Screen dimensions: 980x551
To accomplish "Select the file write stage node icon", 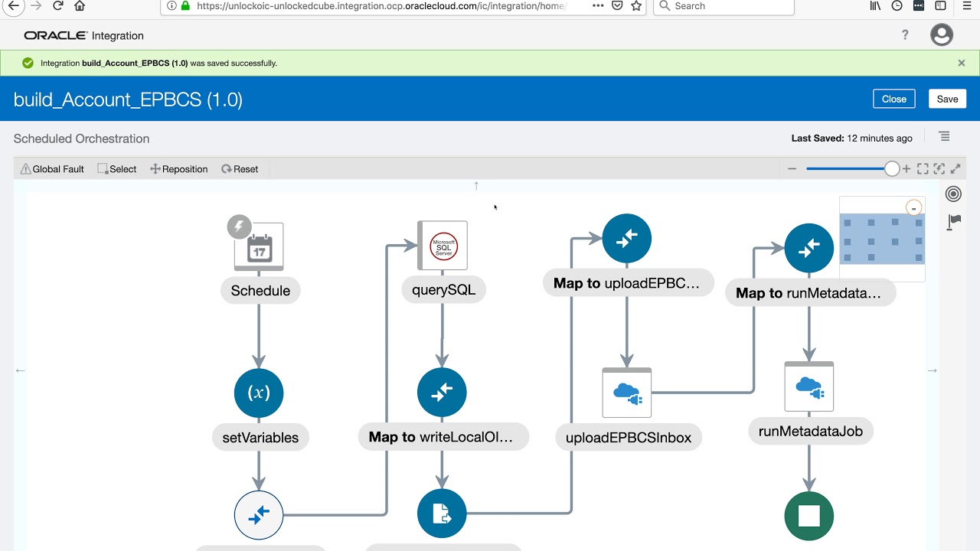I will (442, 514).
